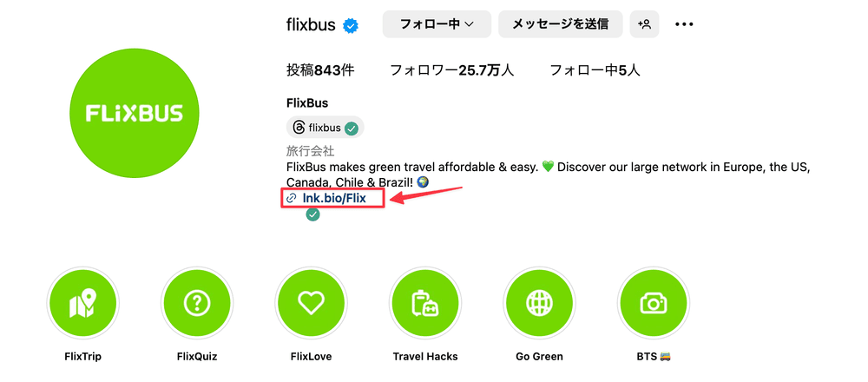Expand the フォロー中 dropdown button
Viewport: 868px width, 382px height.
[437, 24]
